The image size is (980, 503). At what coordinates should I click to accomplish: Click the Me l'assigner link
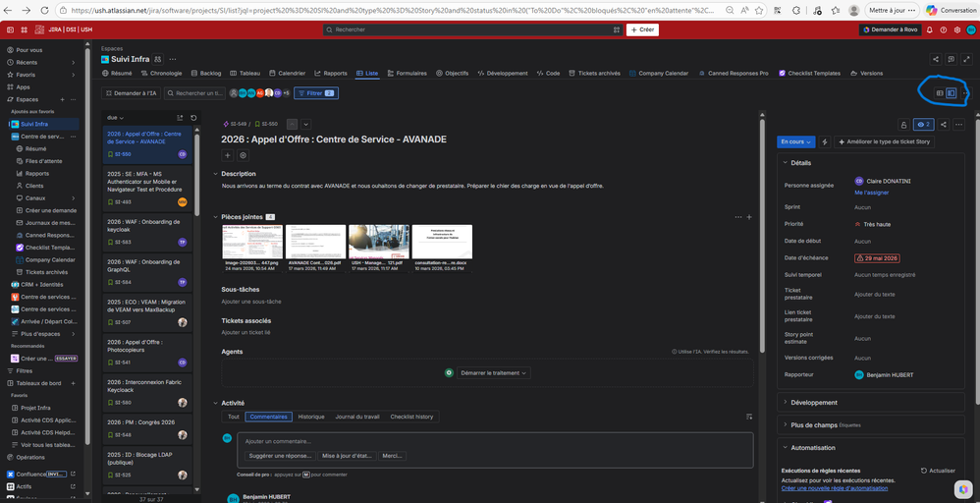click(871, 193)
